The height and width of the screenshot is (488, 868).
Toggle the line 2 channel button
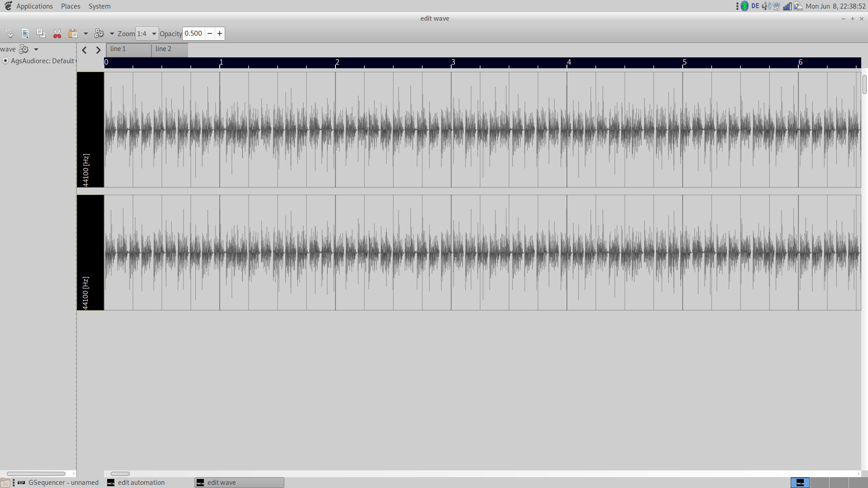coord(169,49)
